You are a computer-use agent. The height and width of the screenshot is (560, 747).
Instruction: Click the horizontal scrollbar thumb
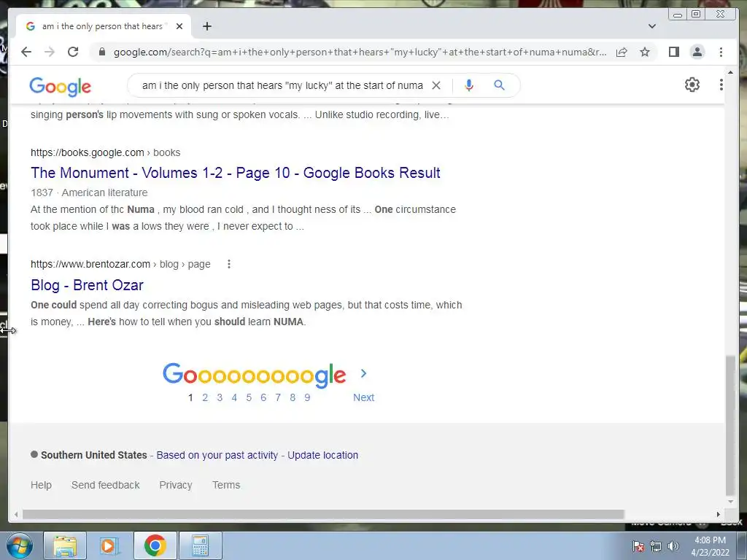[323, 514]
